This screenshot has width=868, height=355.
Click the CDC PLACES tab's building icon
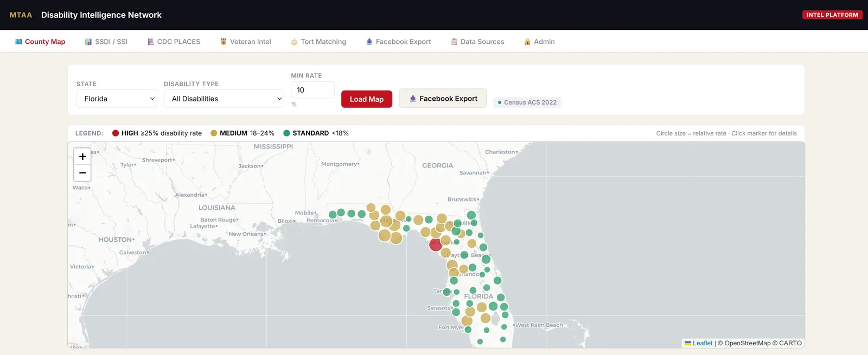pyautogui.click(x=151, y=42)
